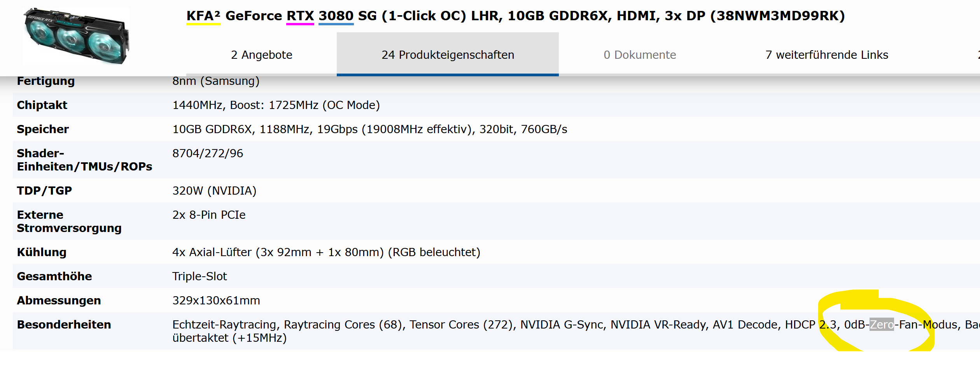Click the Abmessungen value 329x130x61mm
980x369 pixels.
[x=216, y=300]
